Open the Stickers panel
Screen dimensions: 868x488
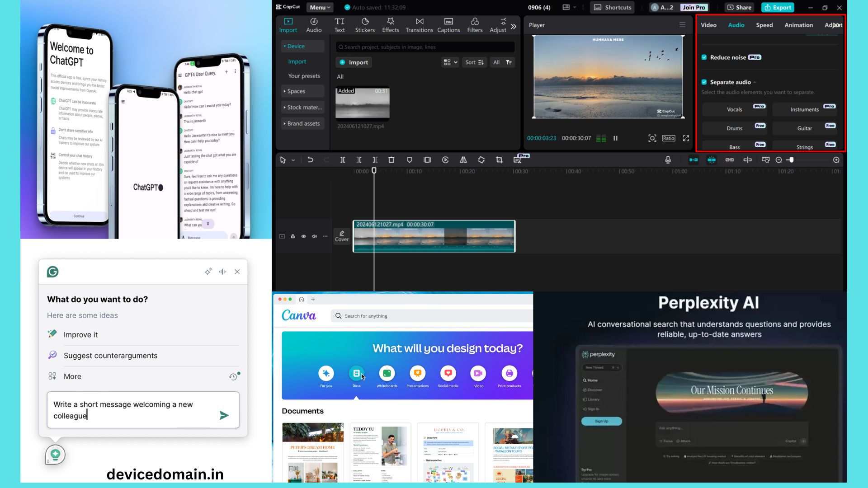click(365, 25)
